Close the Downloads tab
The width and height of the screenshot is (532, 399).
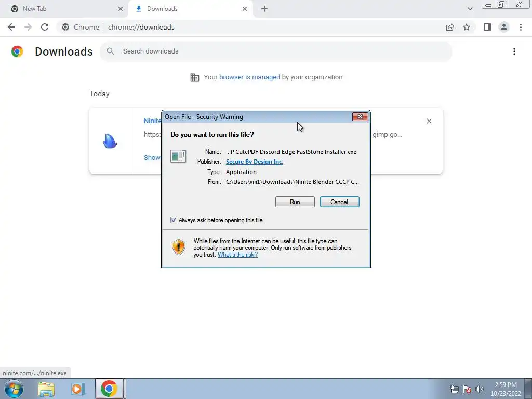[x=245, y=9]
